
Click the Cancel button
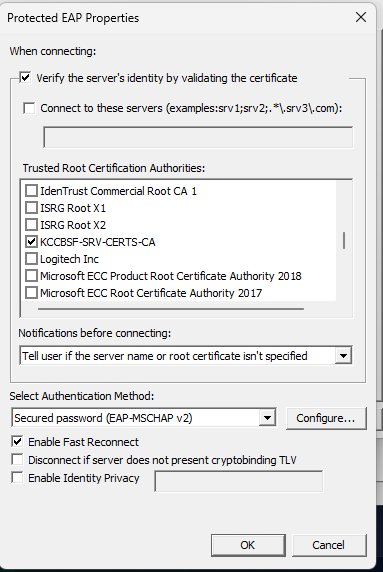click(x=329, y=545)
